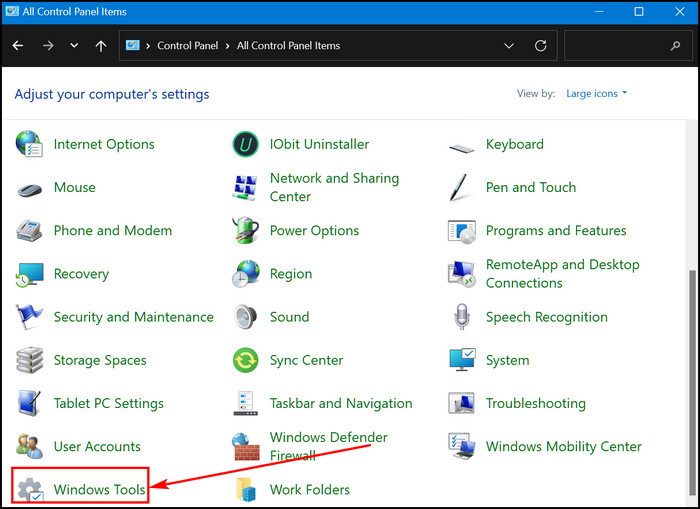
Task: Refresh the Control Panel view
Action: point(541,46)
